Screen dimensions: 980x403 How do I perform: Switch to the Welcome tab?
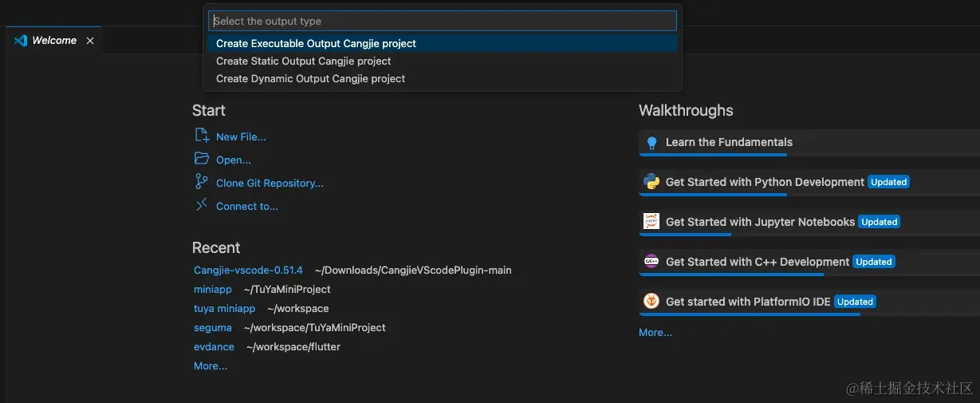tap(54, 41)
